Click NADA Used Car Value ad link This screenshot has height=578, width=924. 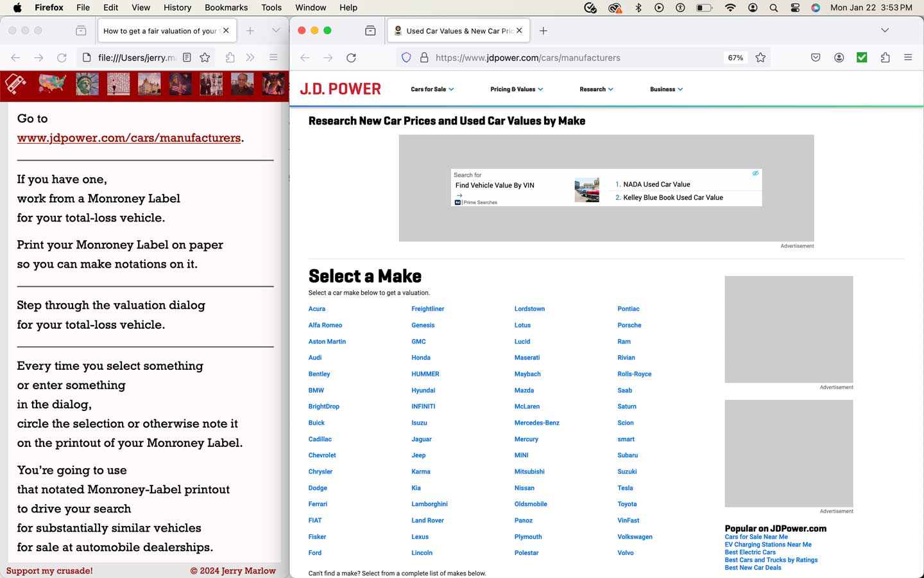click(656, 184)
